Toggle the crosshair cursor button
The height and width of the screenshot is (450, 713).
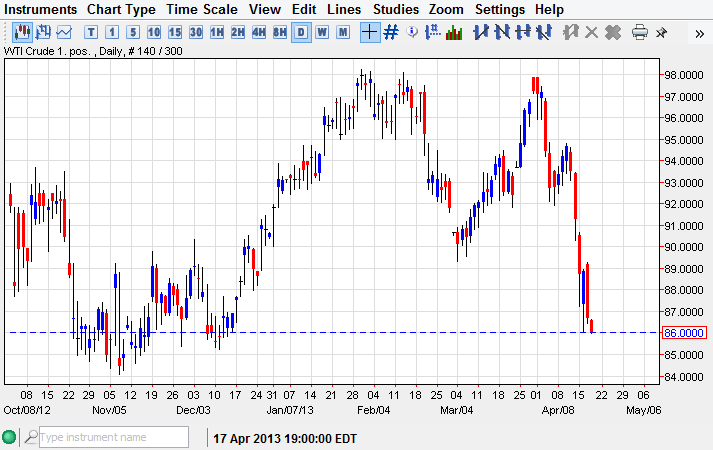(x=370, y=32)
